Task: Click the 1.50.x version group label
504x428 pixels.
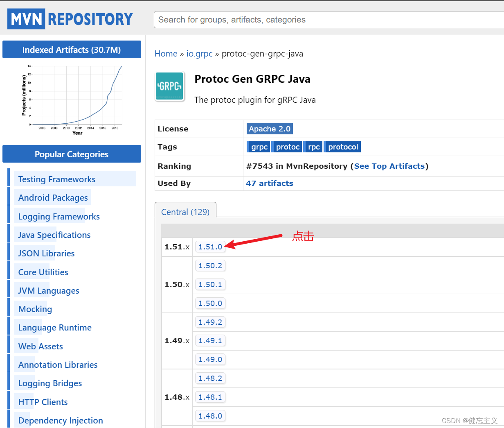Action: point(177,285)
